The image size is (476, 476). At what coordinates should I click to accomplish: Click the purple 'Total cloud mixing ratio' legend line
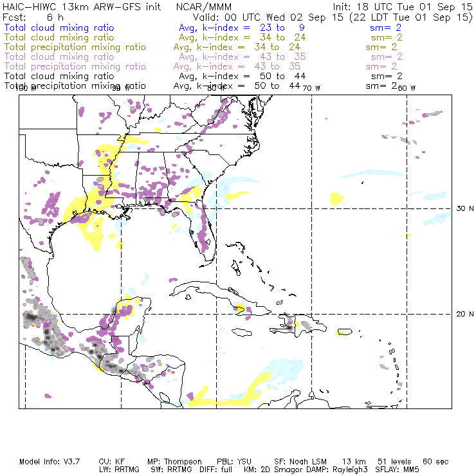pos(59,57)
